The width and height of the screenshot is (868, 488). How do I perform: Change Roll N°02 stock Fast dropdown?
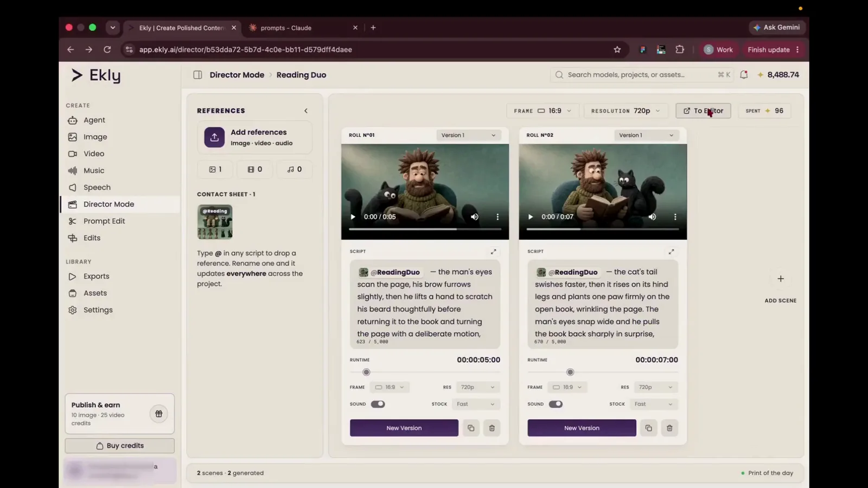coord(654,404)
